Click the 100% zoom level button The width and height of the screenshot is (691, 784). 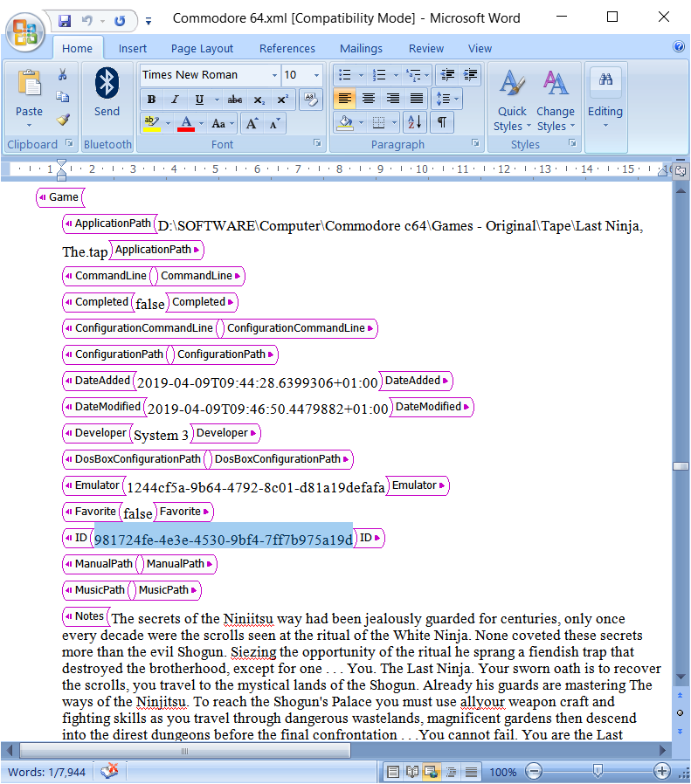[502, 772]
